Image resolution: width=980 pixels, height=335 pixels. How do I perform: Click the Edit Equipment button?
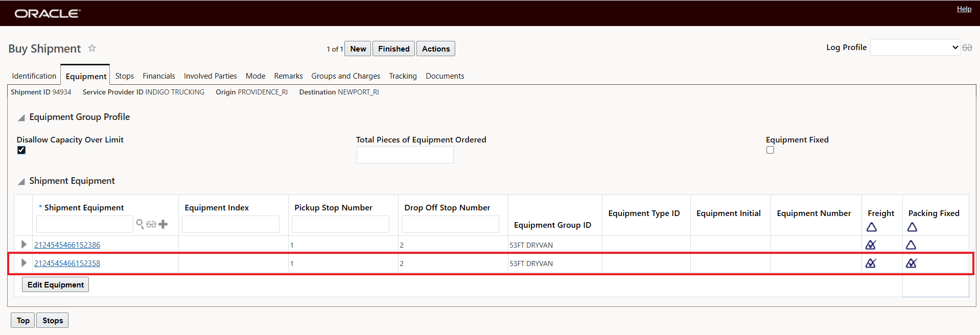(x=56, y=284)
